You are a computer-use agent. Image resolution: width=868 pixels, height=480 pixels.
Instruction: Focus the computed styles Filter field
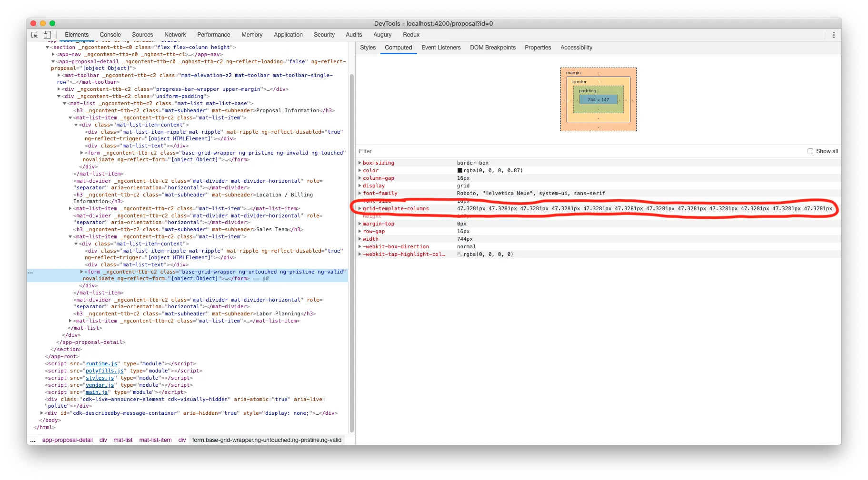coord(579,151)
